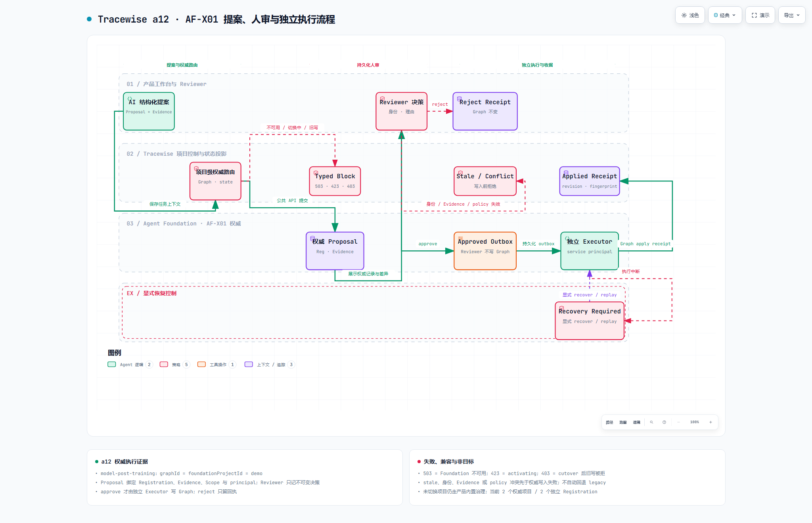Select the 项目级权威路由 node

click(215, 181)
